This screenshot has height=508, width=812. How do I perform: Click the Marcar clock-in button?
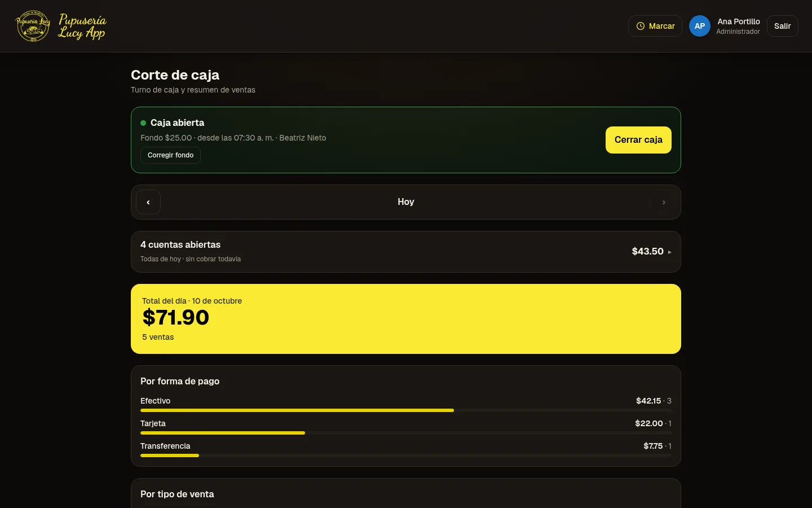point(655,26)
